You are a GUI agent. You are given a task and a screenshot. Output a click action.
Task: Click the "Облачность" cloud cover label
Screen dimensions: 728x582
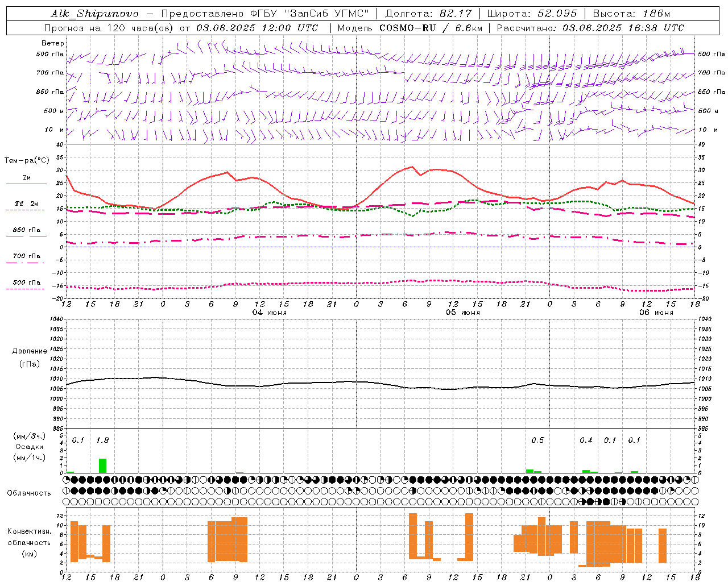pos(29,493)
